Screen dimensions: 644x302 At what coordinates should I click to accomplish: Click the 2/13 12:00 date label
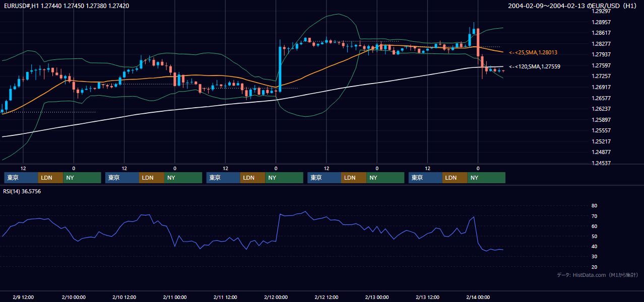(427, 297)
